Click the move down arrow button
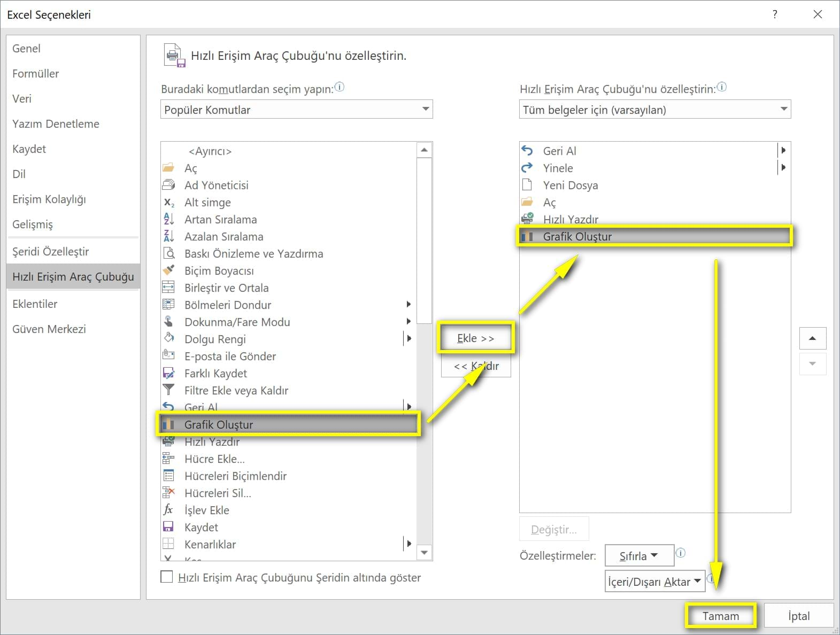 (x=813, y=364)
